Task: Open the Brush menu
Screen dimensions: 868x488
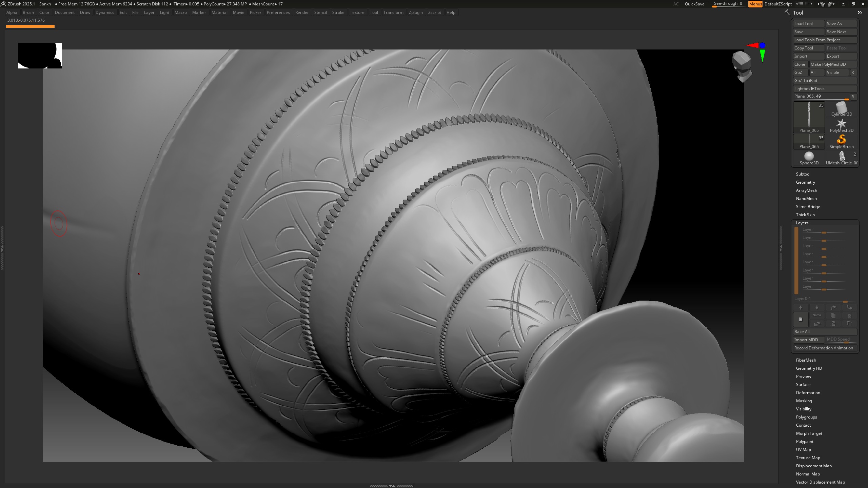Action: click(28, 13)
